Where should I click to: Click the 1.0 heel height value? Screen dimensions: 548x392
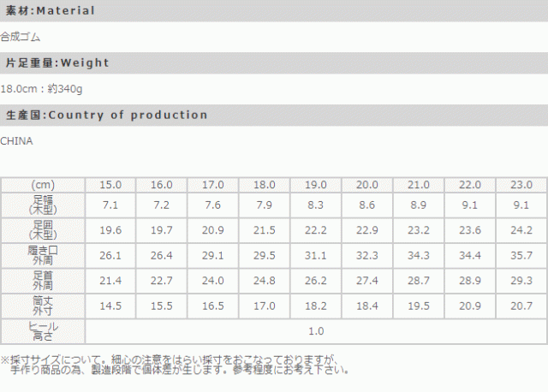click(316, 330)
